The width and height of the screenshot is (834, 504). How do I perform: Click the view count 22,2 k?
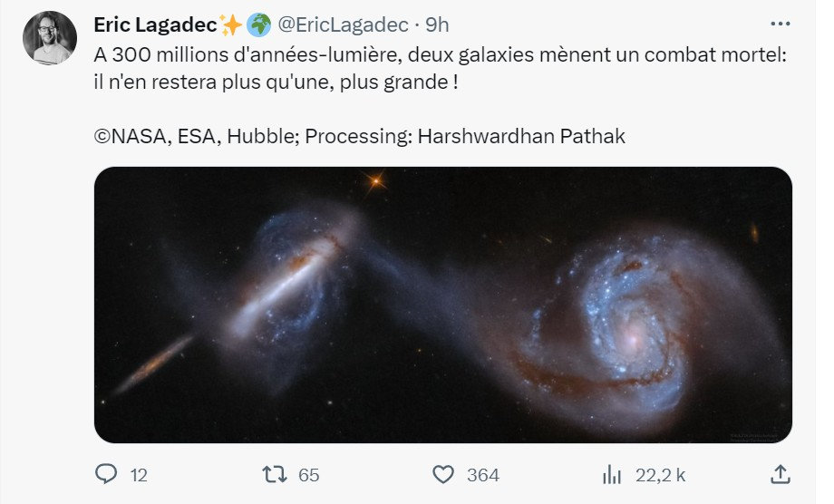[x=660, y=475]
